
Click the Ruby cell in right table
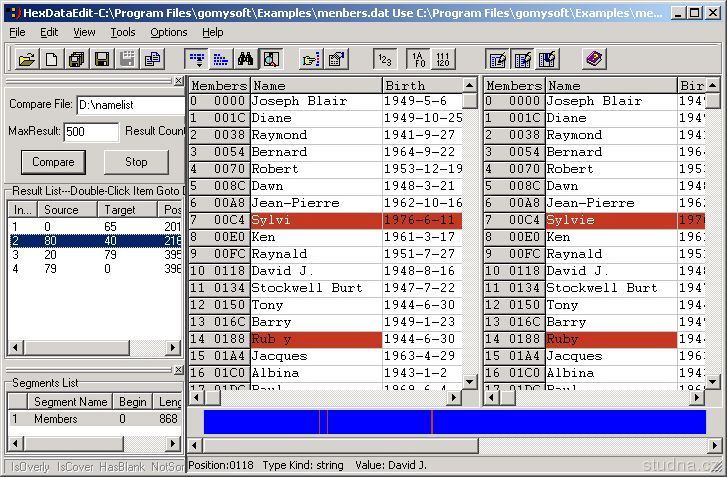611,339
